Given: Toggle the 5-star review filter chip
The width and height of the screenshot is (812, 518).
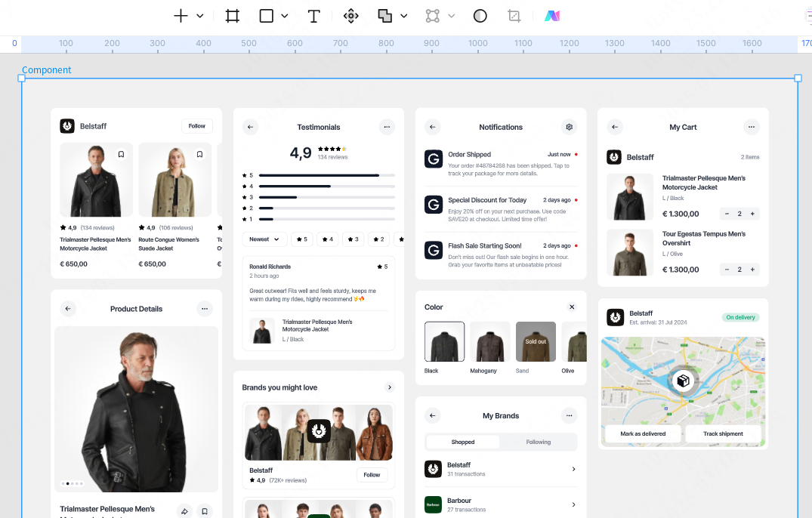Looking at the screenshot, I should (x=302, y=239).
